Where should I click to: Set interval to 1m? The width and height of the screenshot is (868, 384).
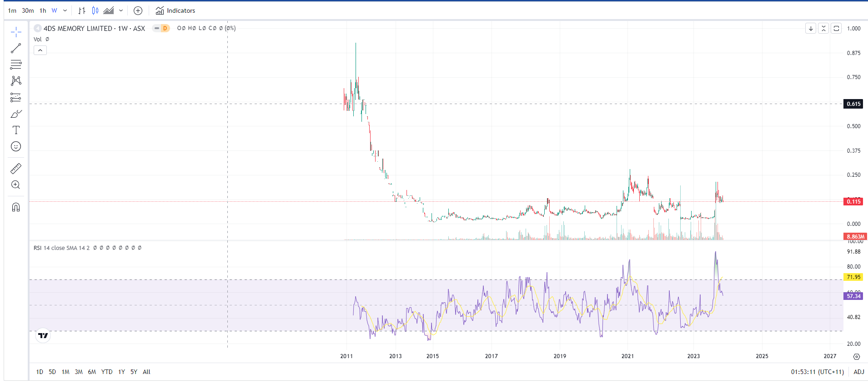point(12,10)
